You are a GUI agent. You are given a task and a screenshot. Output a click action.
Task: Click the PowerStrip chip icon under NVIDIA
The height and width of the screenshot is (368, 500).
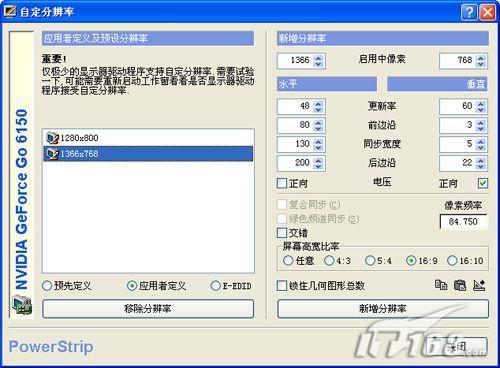[x=22, y=305]
